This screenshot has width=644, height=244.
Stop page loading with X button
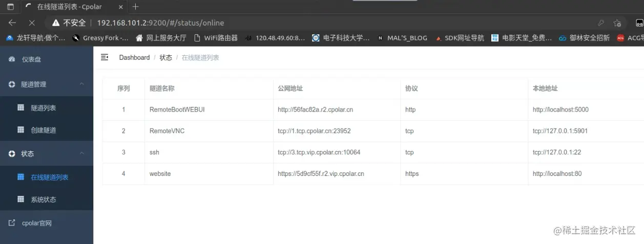(32, 23)
